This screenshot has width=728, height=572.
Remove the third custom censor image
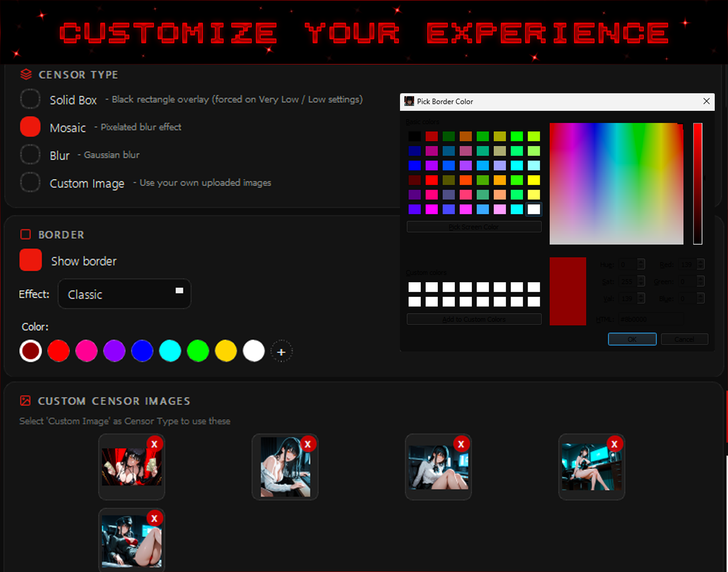click(461, 444)
